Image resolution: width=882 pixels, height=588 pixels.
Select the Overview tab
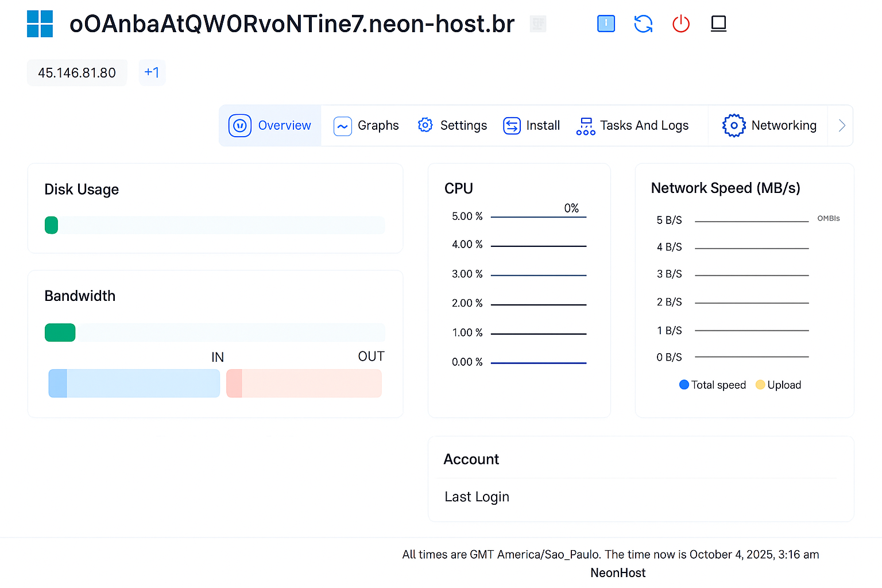pos(270,125)
